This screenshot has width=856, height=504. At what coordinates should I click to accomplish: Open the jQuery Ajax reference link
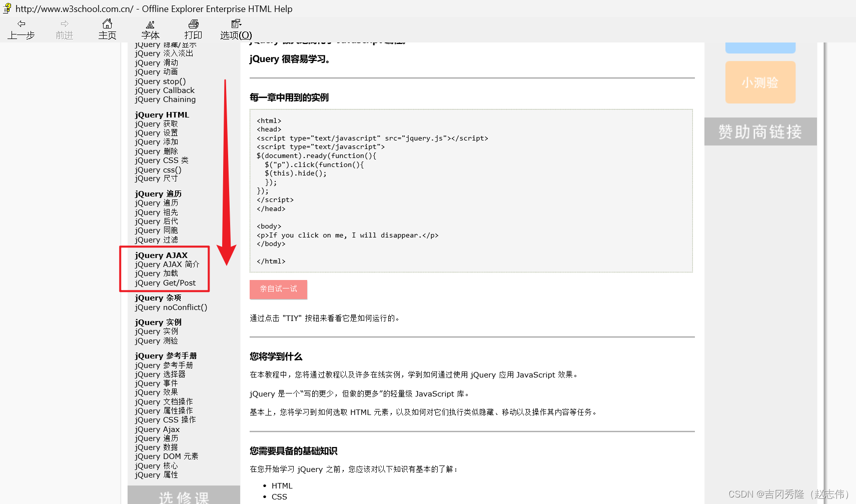(x=157, y=429)
